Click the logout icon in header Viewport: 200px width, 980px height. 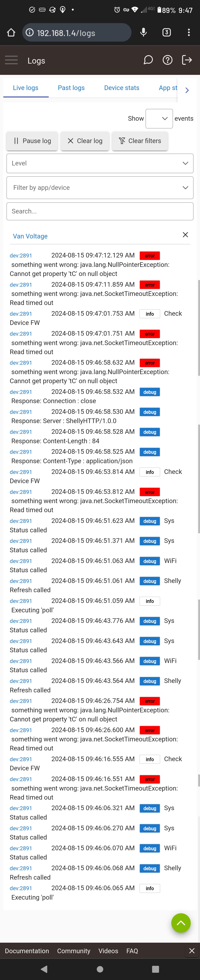[x=187, y=60]
